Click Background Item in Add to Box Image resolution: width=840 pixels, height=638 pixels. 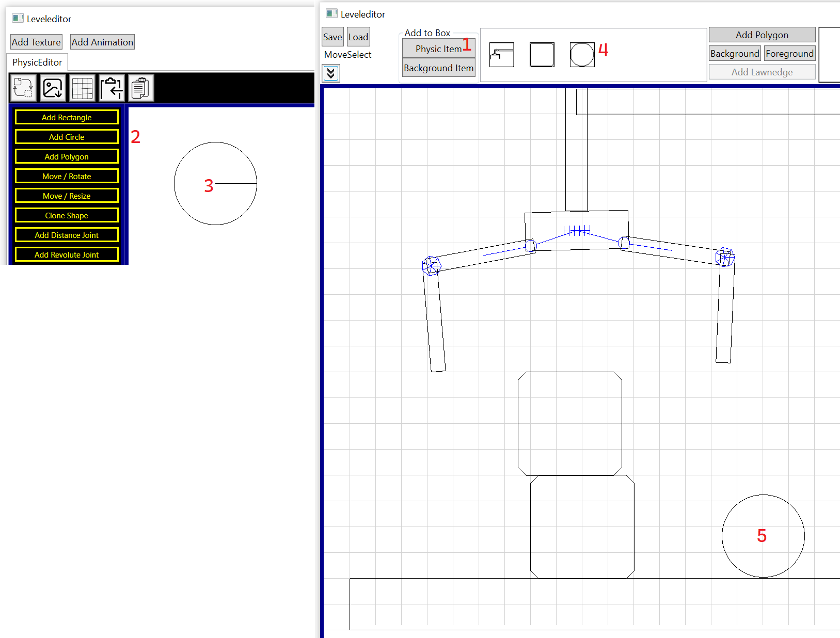[439, 68]
